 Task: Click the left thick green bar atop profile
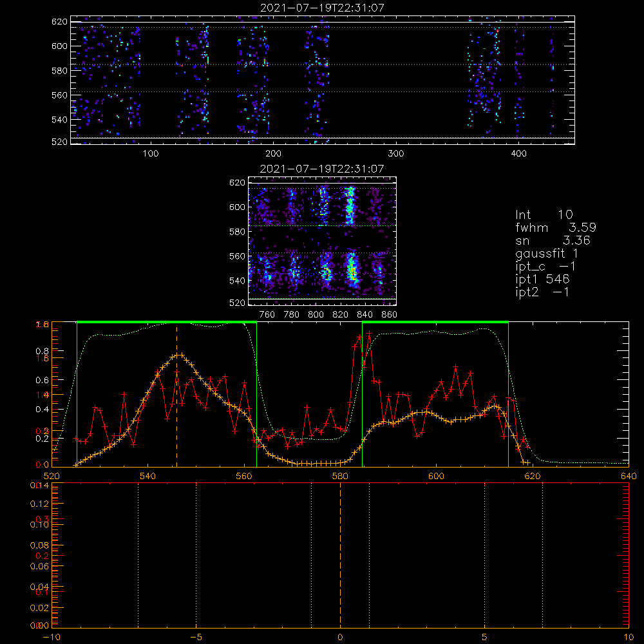coord(167,323)
